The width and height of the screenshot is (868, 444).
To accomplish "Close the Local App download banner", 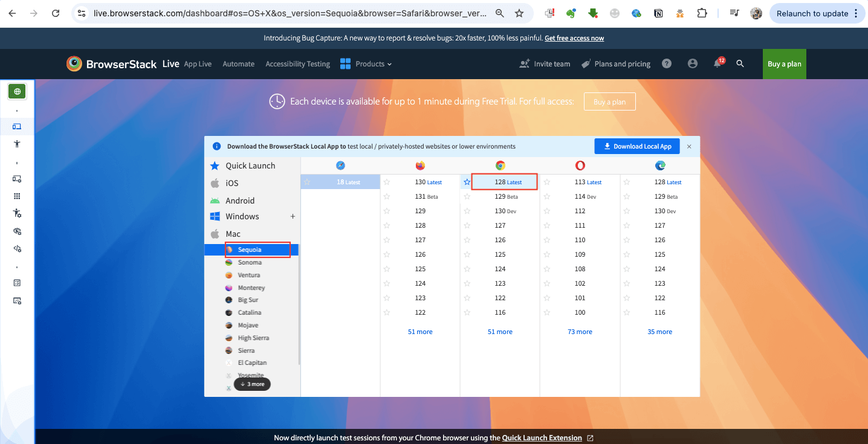I will click(689, 146).
